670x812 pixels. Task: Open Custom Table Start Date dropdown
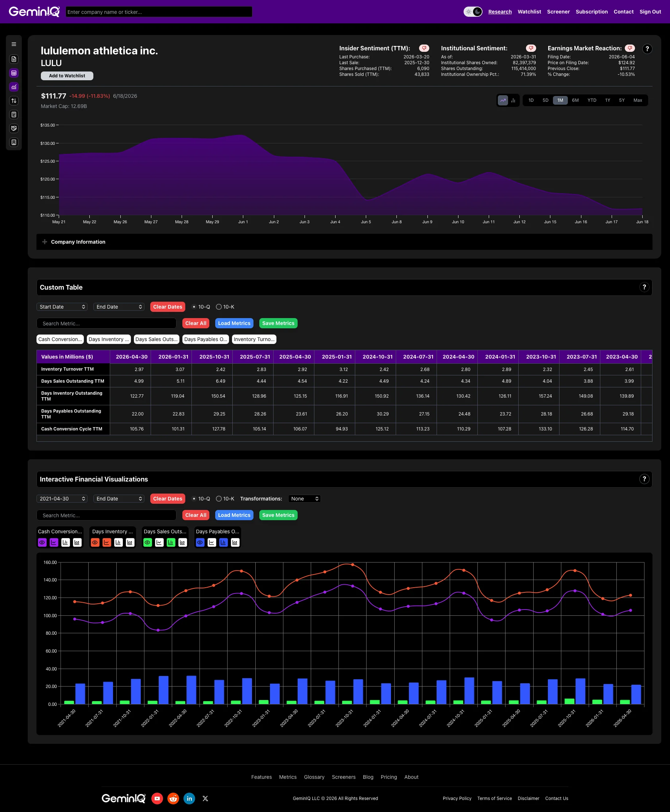[x=62, y=307]
